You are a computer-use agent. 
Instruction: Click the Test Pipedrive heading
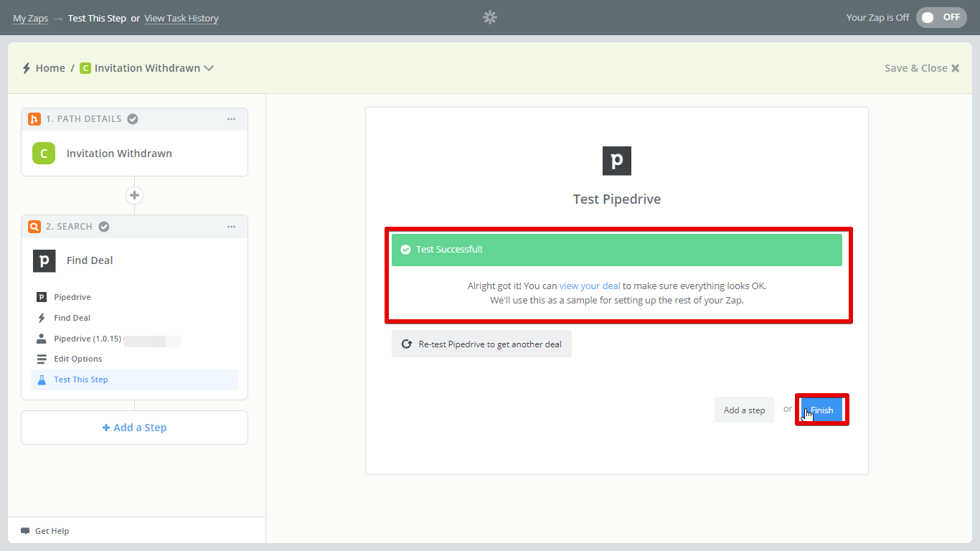(x=617, y=199)
